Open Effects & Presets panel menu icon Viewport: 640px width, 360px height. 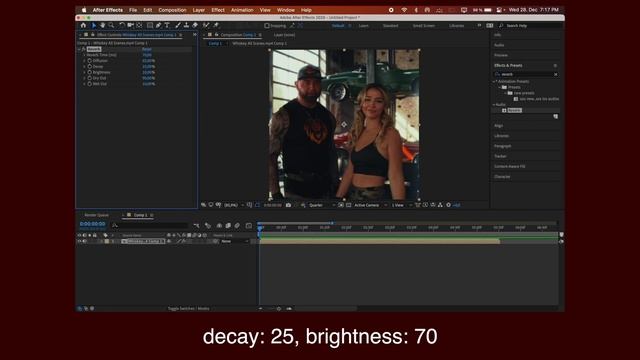555,65
